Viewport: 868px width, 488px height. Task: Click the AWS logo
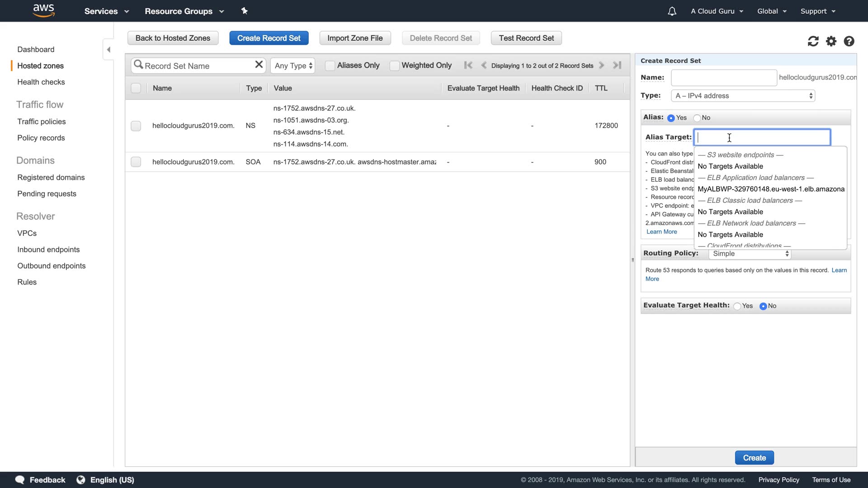pos(44,10)
